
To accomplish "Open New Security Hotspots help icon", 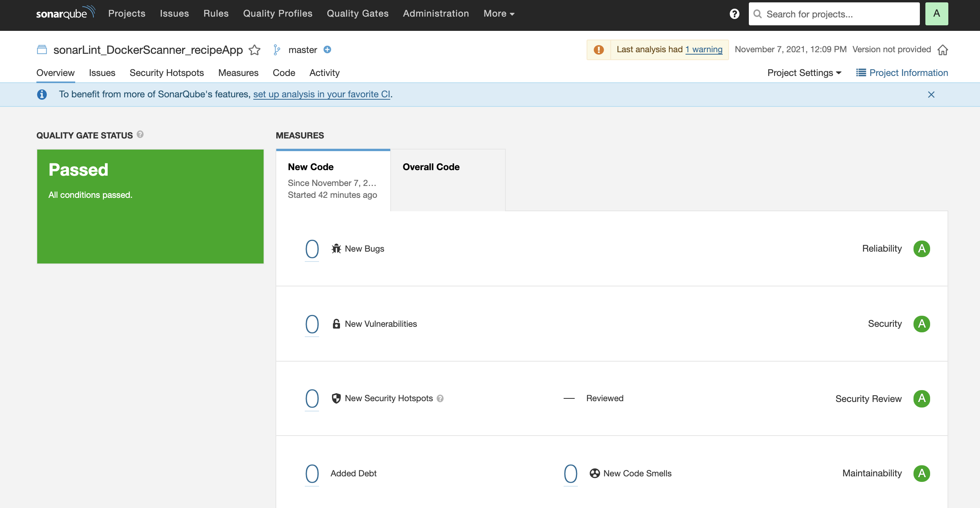I will [x=440, y=398].
